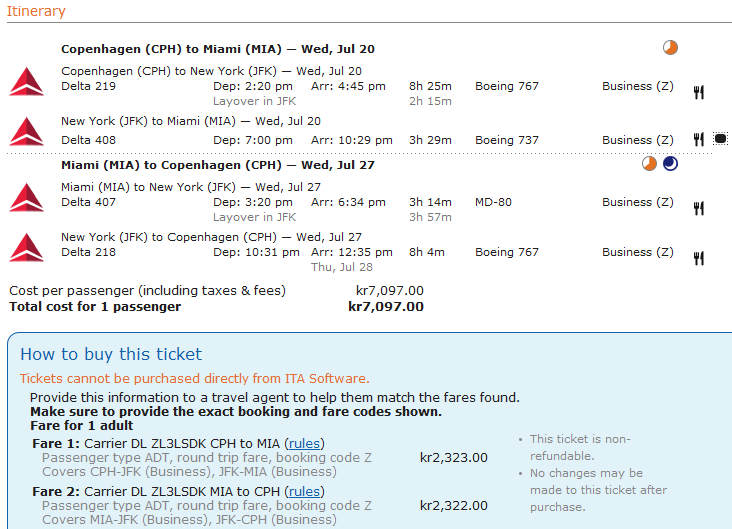Click the meal icon for Delta 218
Viewport: 732px width, 529px height.
699,258
